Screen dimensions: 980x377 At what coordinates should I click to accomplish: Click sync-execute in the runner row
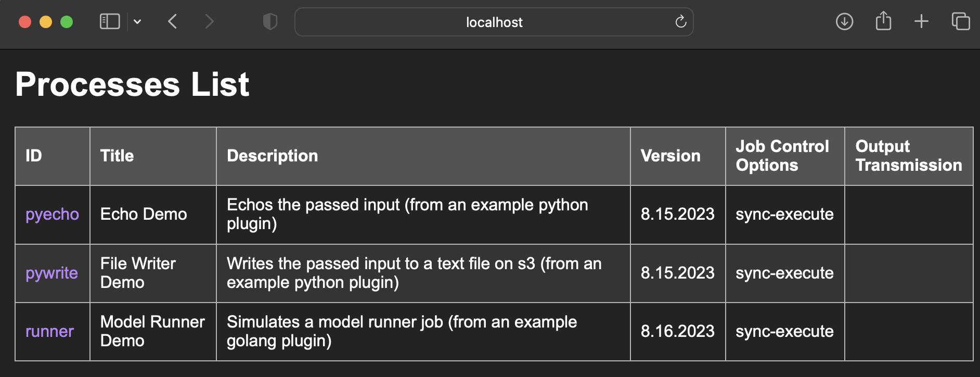(x=784, y=332)
